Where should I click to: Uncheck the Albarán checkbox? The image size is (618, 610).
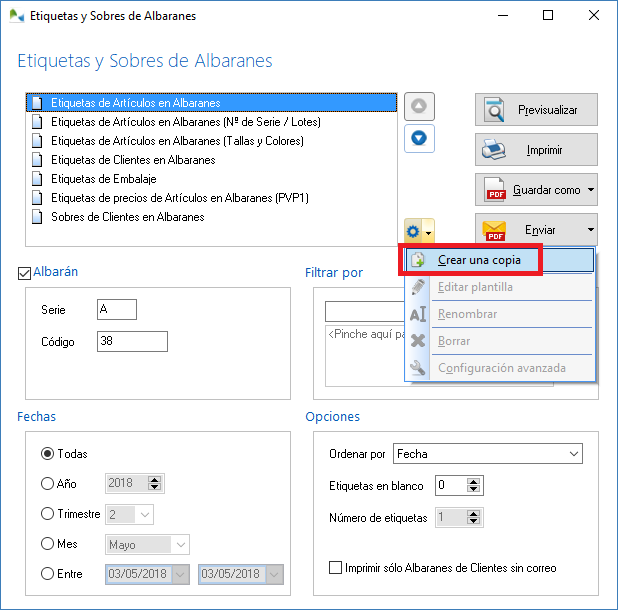tap(25, 272)
